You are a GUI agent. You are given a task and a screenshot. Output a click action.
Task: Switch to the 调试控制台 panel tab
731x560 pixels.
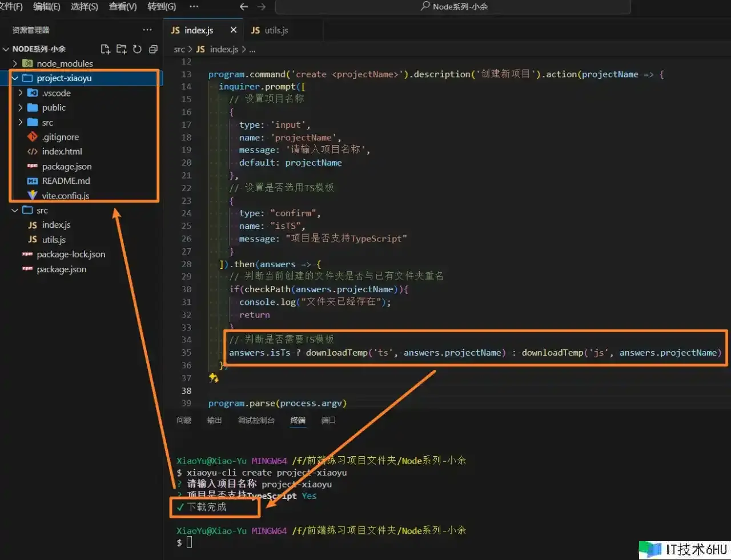(x=256, y=420)
